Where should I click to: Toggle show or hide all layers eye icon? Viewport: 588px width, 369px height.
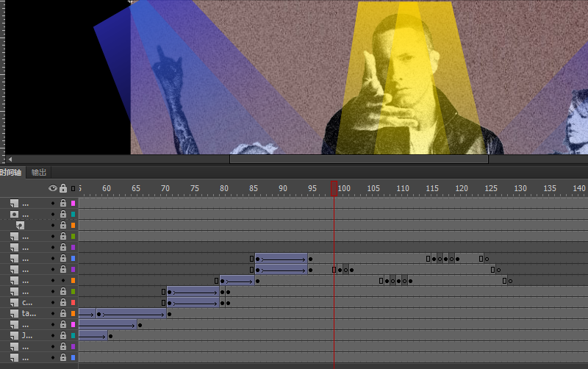tap(53, 188)
